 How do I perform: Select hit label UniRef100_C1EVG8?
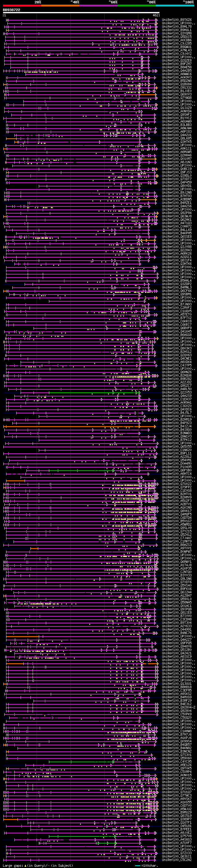(176, 491)
